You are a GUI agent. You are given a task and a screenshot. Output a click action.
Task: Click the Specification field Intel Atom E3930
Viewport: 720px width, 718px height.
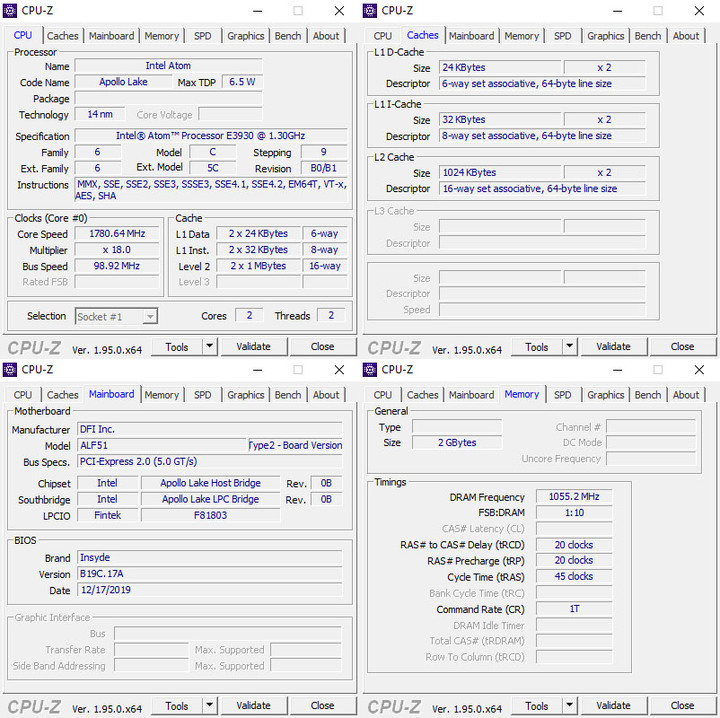click(211, 136)
